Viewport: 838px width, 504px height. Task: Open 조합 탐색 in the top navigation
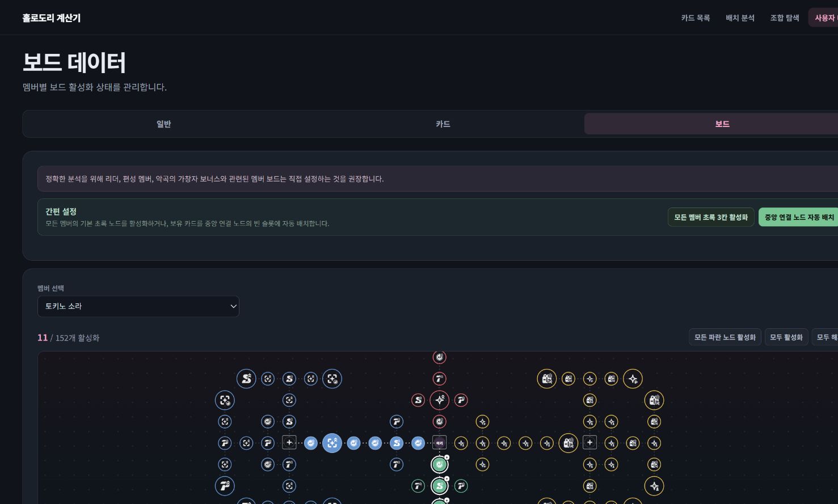(x=785, y=18)
